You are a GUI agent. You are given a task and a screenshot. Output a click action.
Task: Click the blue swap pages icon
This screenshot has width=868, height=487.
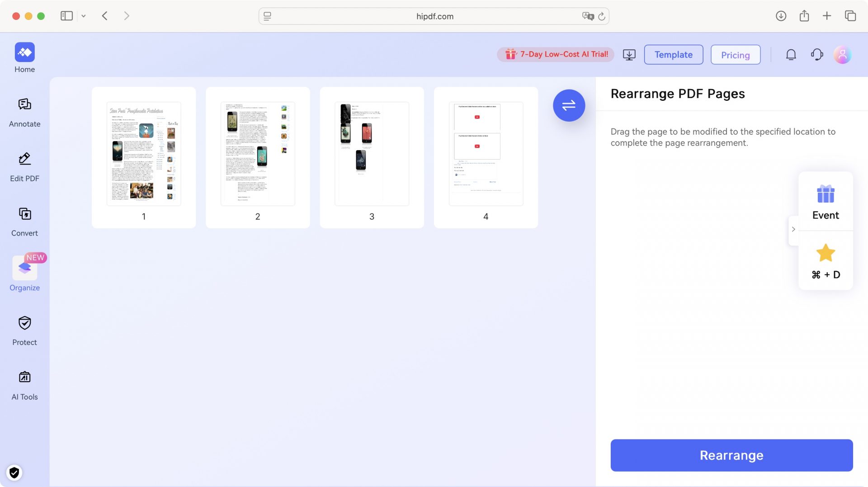click(x=569, y=105)
